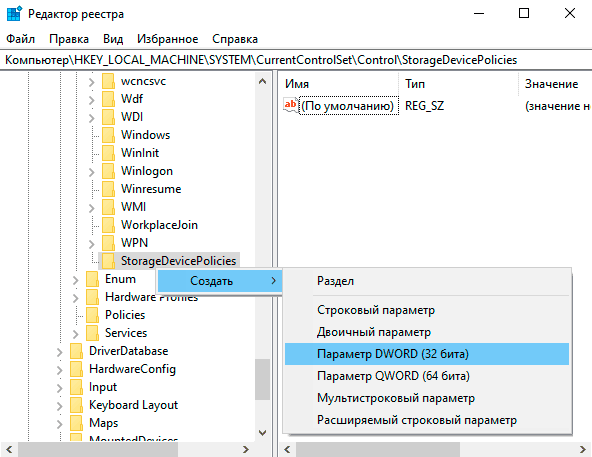Click the WorkplaceJoin folder icon

coord(108,225)
